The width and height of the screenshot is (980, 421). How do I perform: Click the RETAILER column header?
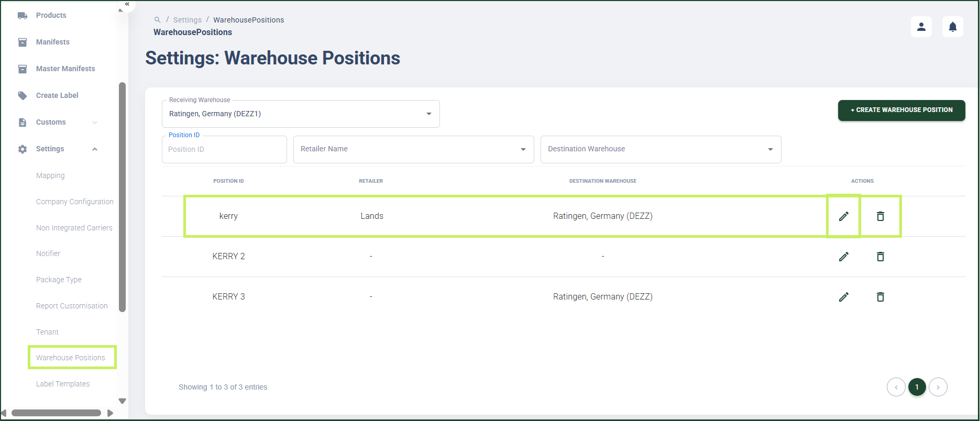pyautogui.click(x=371, y=181)
